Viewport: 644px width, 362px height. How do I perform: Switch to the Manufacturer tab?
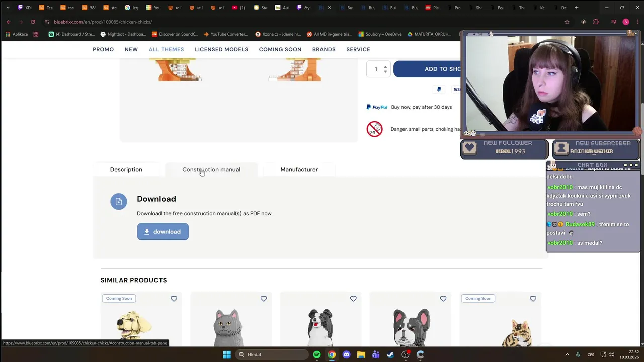click(x=299, y=169)
